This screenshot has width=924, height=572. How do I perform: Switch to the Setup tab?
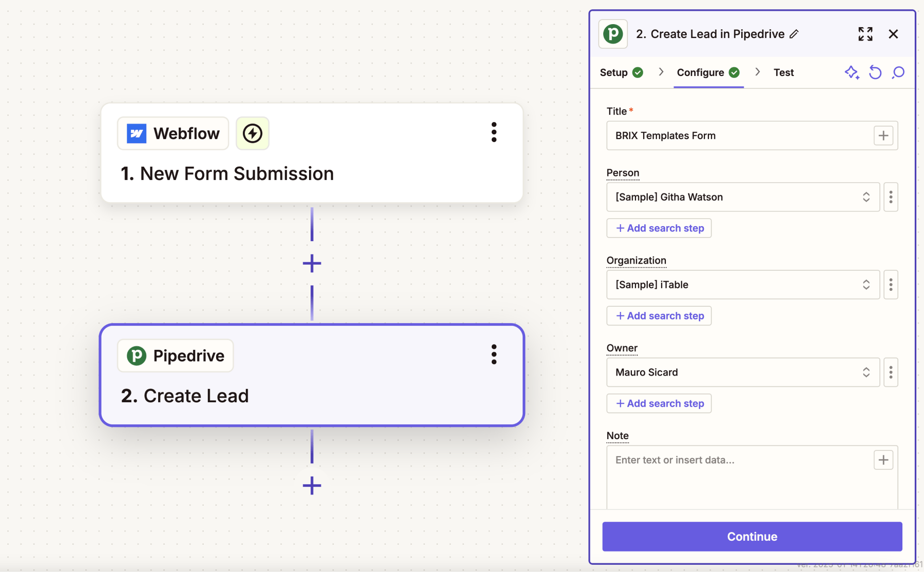621,72
